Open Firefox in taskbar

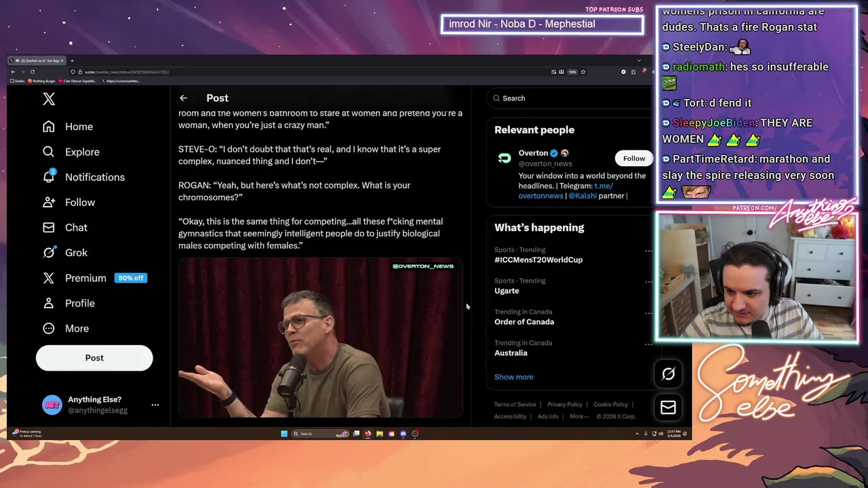(x=368, y=434)
